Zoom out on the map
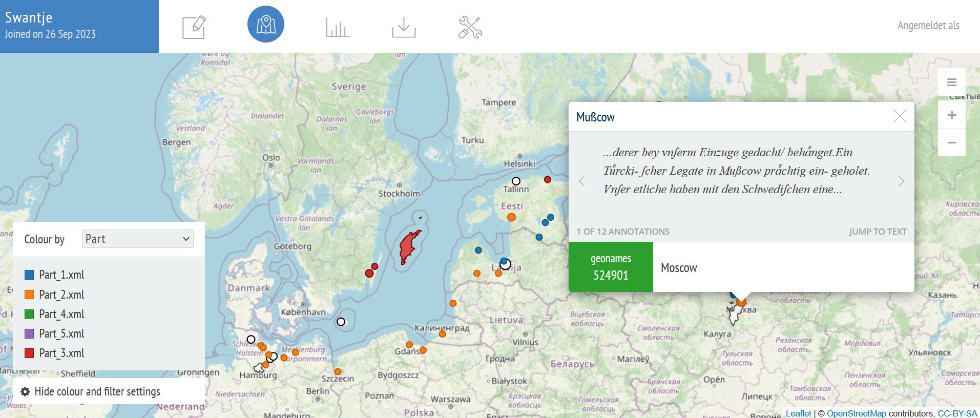This screenshot has width=980, height=418. tap(952, 142)
